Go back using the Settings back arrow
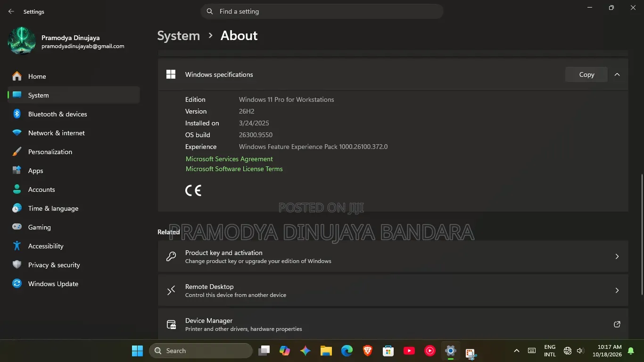The width and height of the screenshot is (644, 362). [x=11, y=11]
